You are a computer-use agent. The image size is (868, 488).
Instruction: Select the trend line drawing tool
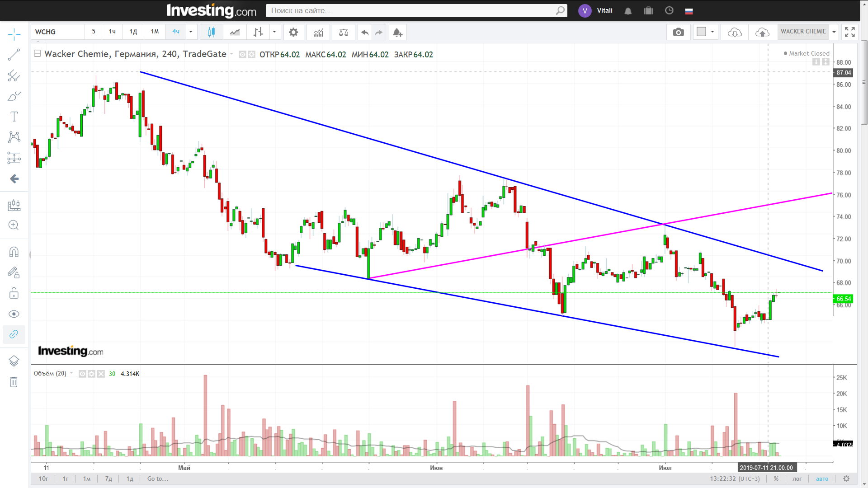[x=14, y=55]
